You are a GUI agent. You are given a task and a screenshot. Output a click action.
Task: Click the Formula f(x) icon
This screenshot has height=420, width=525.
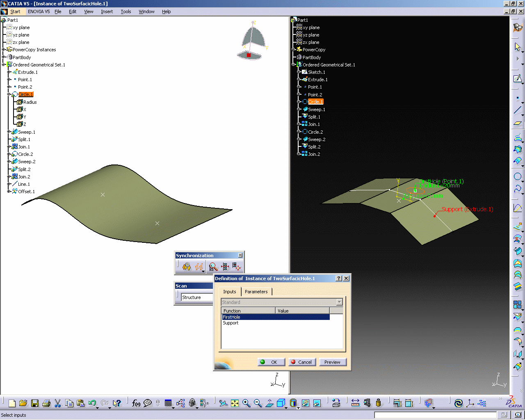tap(136, 403)
